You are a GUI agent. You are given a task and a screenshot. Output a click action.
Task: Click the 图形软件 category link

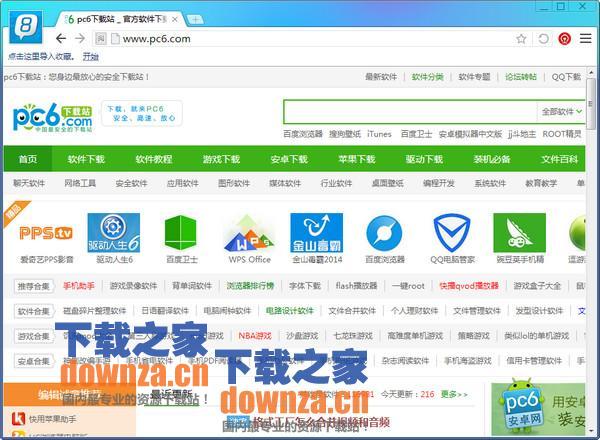click(234, 183)
